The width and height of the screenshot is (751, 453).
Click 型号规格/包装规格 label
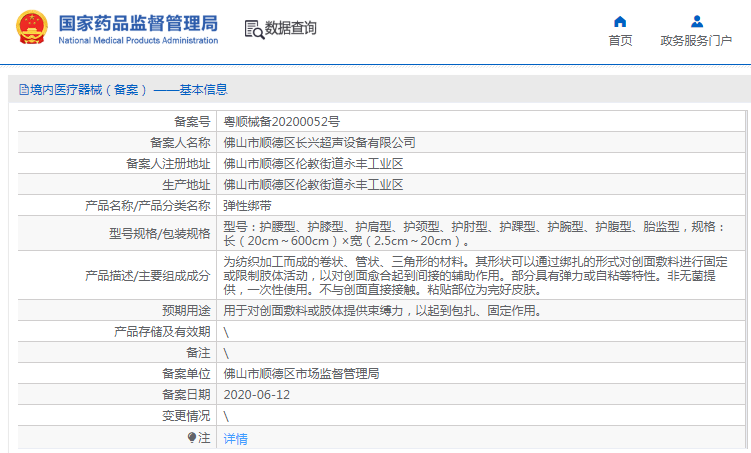(x=159, y=234)
